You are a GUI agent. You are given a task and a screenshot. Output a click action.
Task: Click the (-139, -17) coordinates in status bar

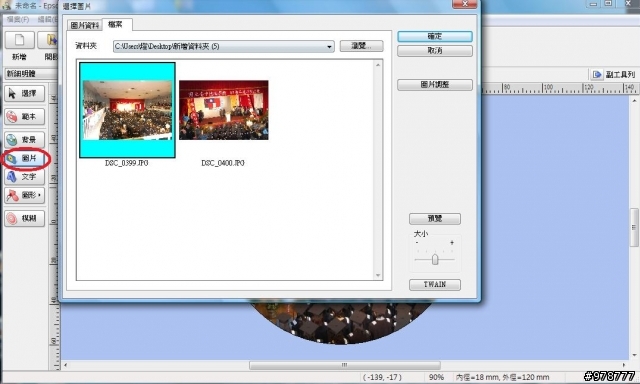tap(382, 377)
